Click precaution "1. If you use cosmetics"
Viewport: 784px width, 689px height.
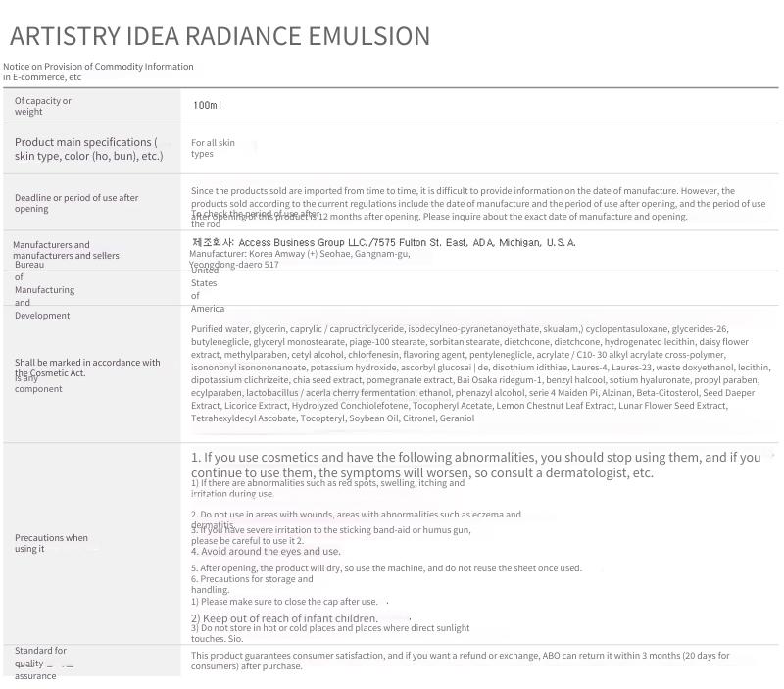click(476, 465)
